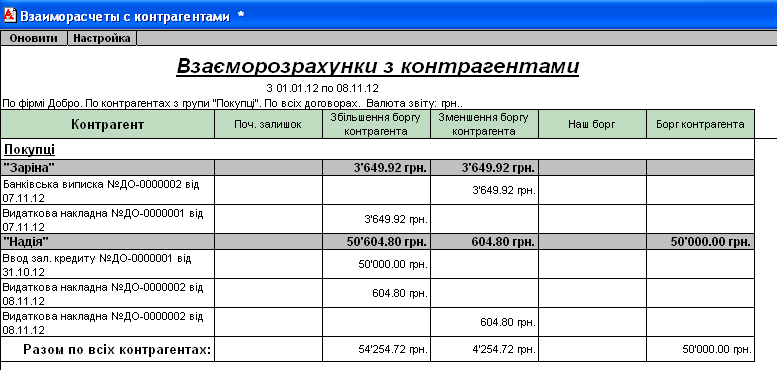Select the Контрагент column header
Viewport: 777px width, 370px height.
click(108, 124)
